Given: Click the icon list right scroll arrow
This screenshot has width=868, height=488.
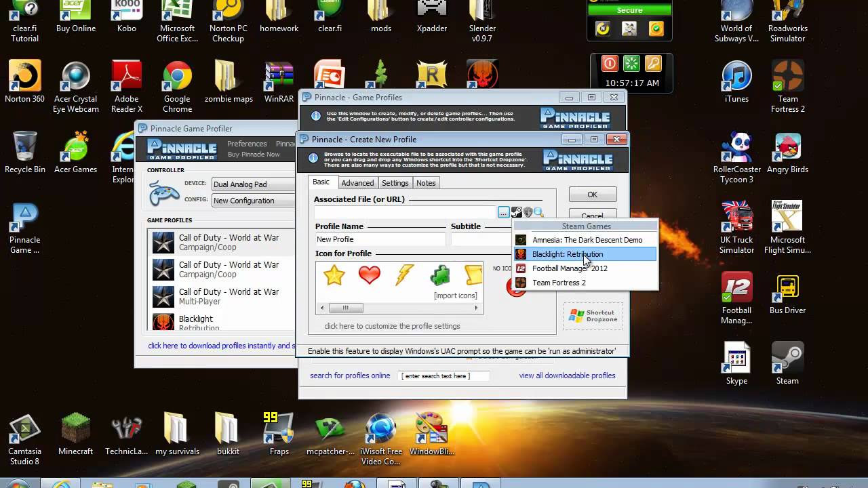Looking at the screenshot, I should tap(477, 308).
